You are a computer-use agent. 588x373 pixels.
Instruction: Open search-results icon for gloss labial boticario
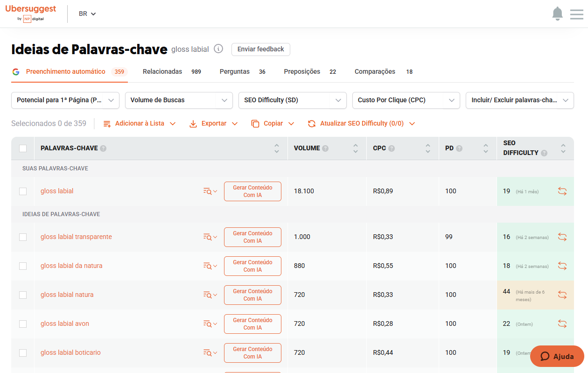click(x=210, y=352)
